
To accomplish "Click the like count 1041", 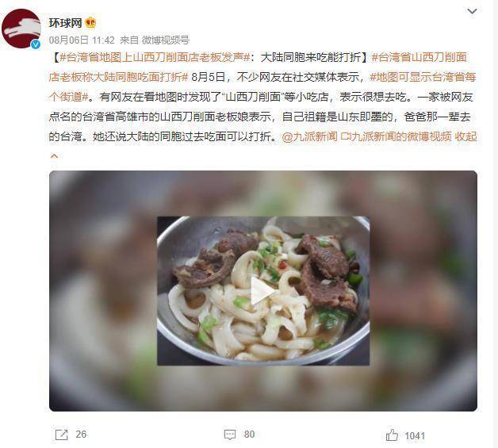I will point(415,435).
